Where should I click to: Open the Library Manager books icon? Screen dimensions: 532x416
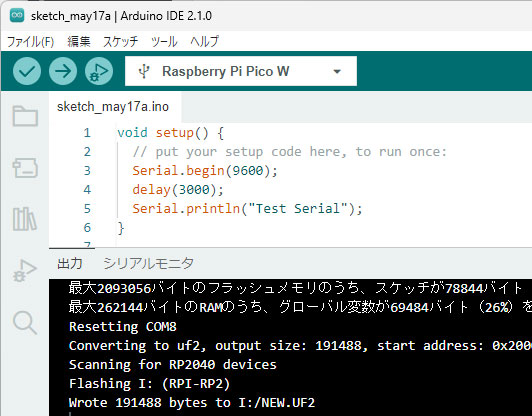[x=24, y=219]
